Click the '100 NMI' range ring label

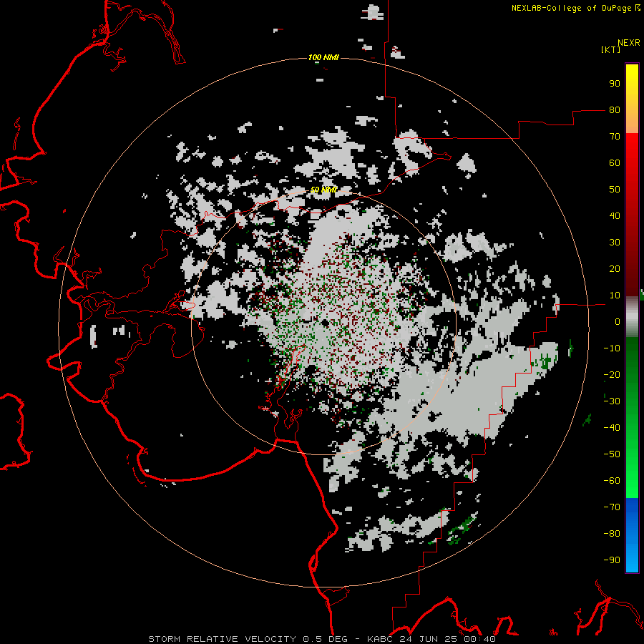point(323,57)
